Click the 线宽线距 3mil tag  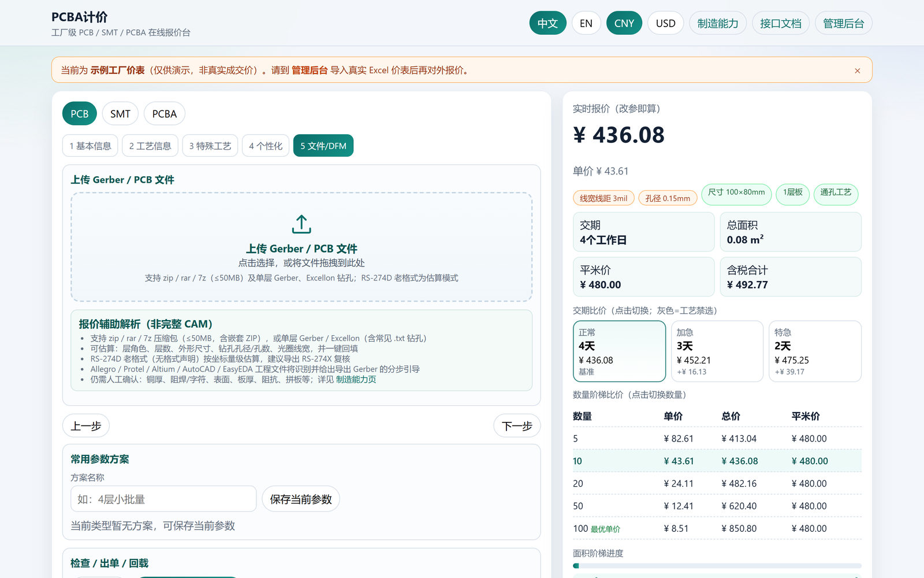(x=603, y=198)
